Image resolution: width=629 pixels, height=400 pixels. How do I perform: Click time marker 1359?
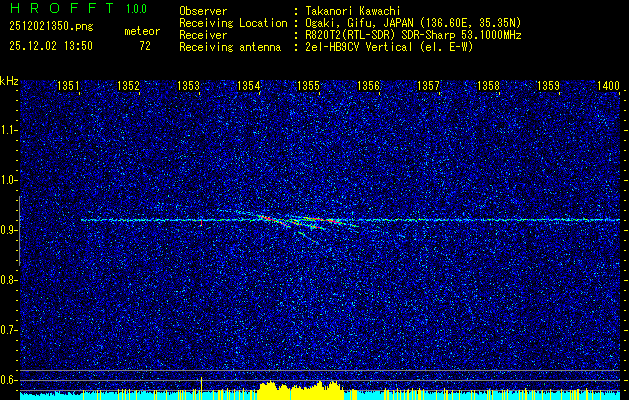point(548,86)
